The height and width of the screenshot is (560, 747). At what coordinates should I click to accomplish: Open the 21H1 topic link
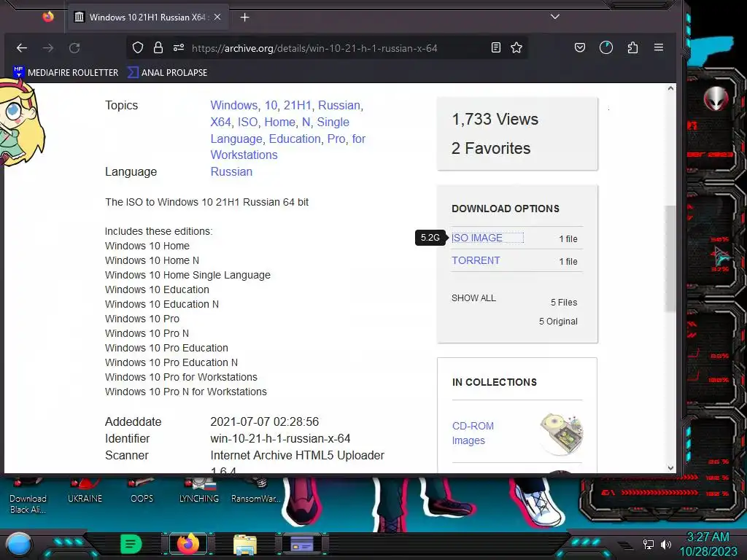[298, 105]
